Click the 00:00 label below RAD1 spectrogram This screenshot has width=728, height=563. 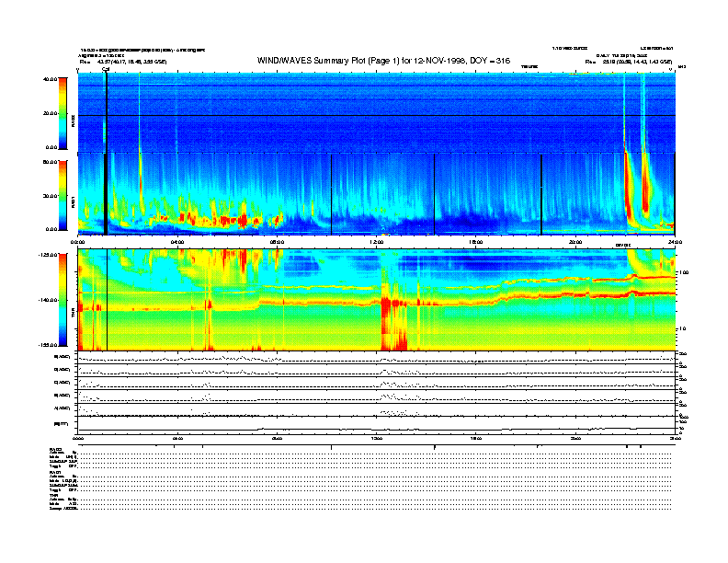click(77, 242)
